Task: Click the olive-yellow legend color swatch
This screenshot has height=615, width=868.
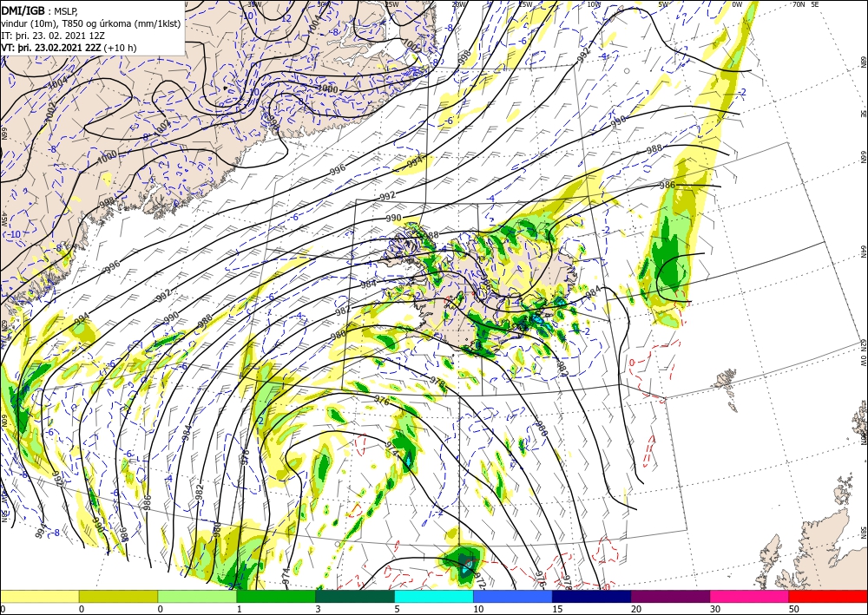Action: (118, 596)
